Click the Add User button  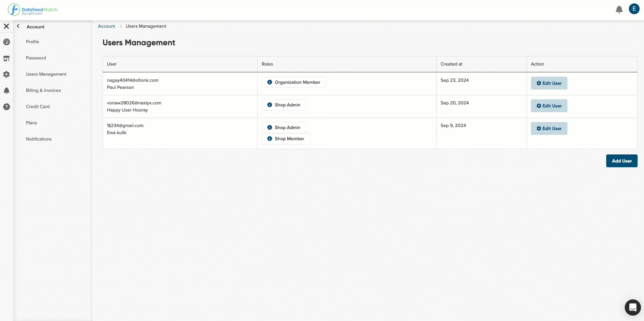622,161
